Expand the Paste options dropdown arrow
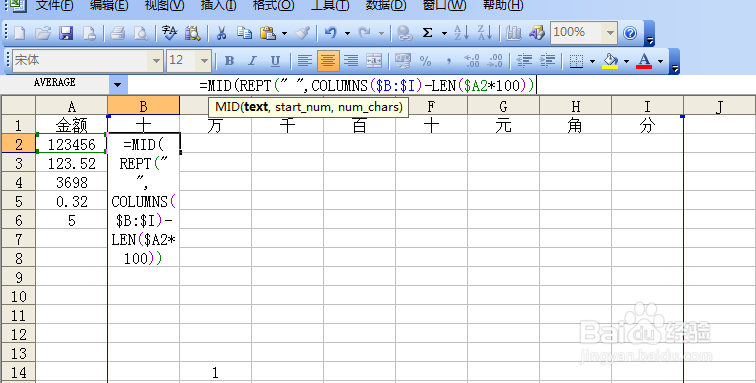 pos(284,34)
